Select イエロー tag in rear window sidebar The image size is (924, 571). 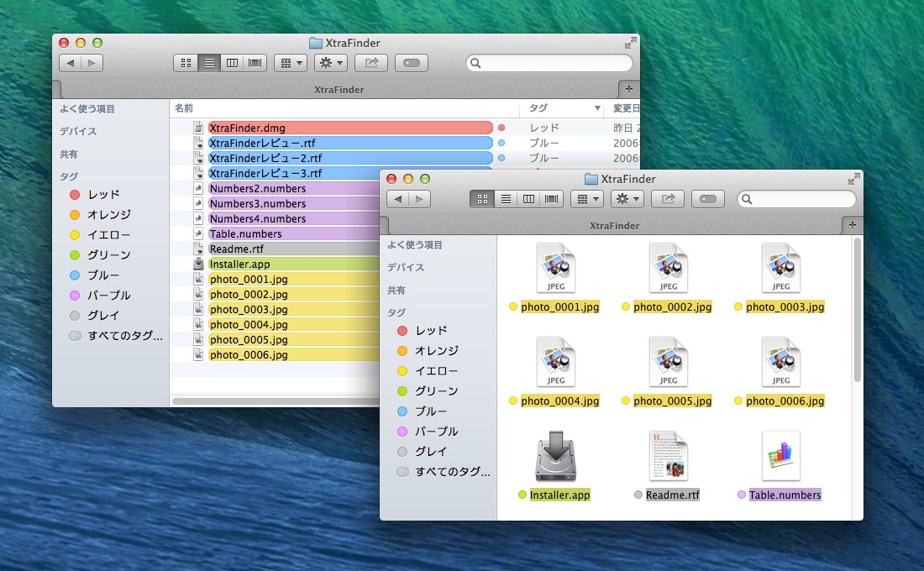pyautogui.click(x=100, y=234)
